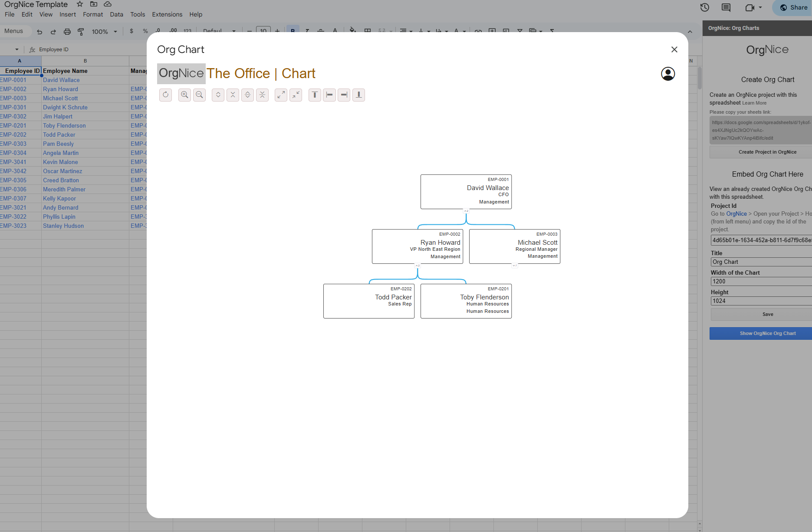Exit fullscreen chart view
Viewport: 812px width, 532px height.
coord(296,95)
